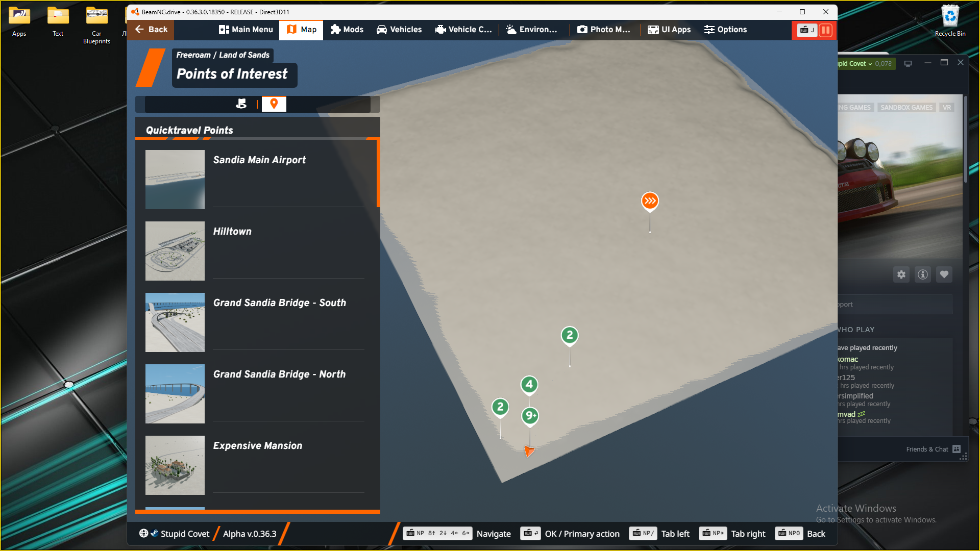Click the orange fast-forward map marker
980x551 pixels.
coord(650,201)
